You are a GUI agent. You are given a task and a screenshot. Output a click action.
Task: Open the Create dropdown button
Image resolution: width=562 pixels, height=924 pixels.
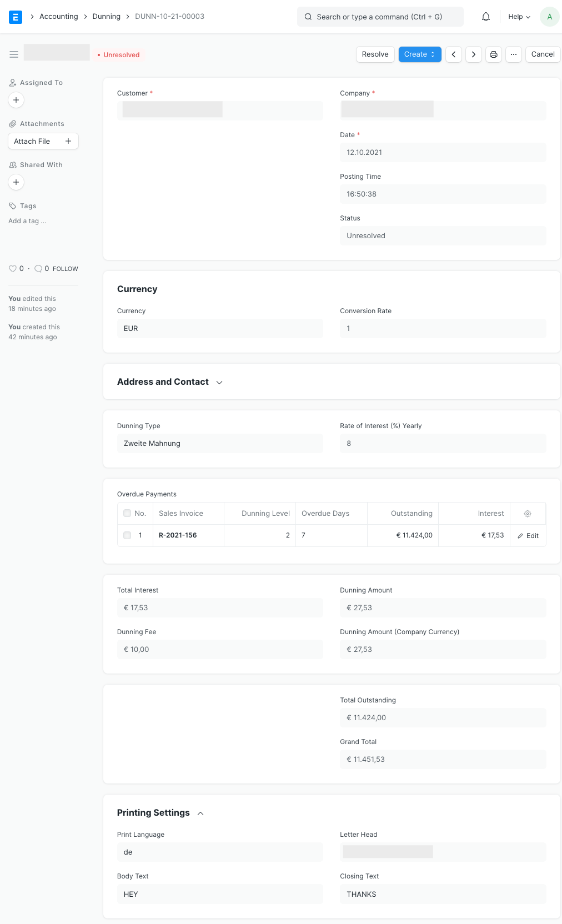420,54
